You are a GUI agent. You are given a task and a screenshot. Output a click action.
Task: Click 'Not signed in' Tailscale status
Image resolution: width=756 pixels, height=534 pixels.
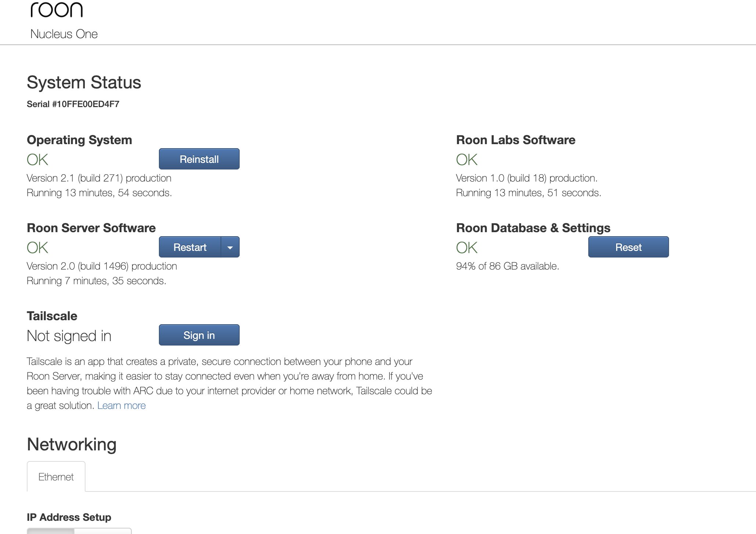pos(69,336)
